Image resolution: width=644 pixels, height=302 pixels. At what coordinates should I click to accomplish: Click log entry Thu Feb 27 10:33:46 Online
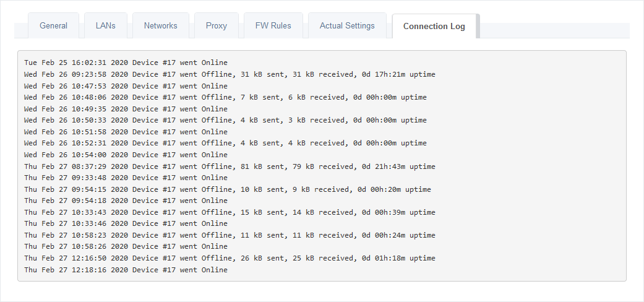point(126,224)
